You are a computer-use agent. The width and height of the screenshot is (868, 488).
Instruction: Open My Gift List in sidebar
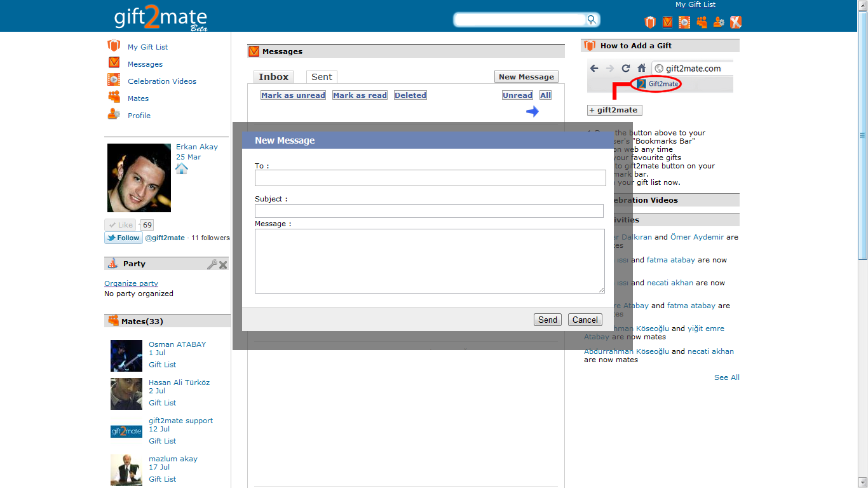click(x=147, y=47)
